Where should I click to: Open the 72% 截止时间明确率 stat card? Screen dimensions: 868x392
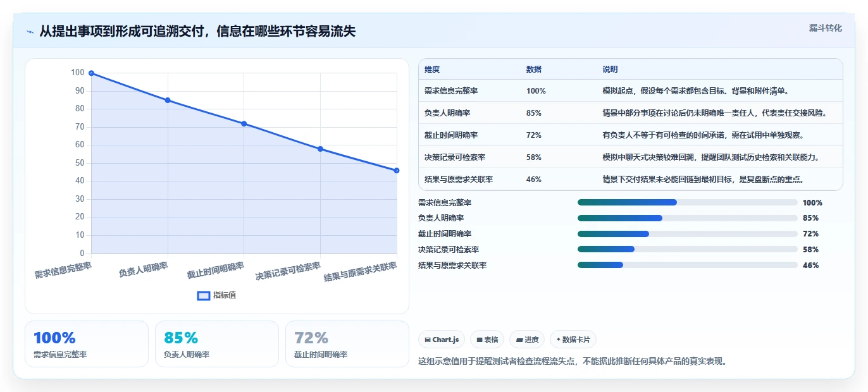(347, 344)
